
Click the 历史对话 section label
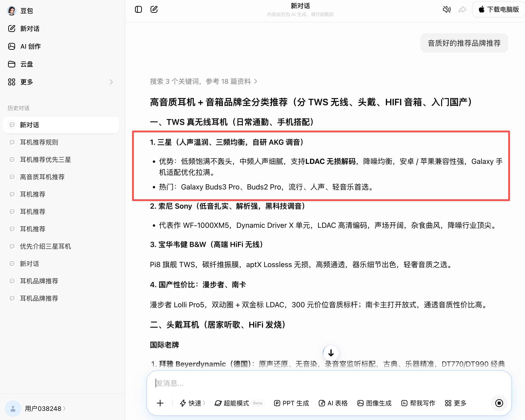(18, 108)
